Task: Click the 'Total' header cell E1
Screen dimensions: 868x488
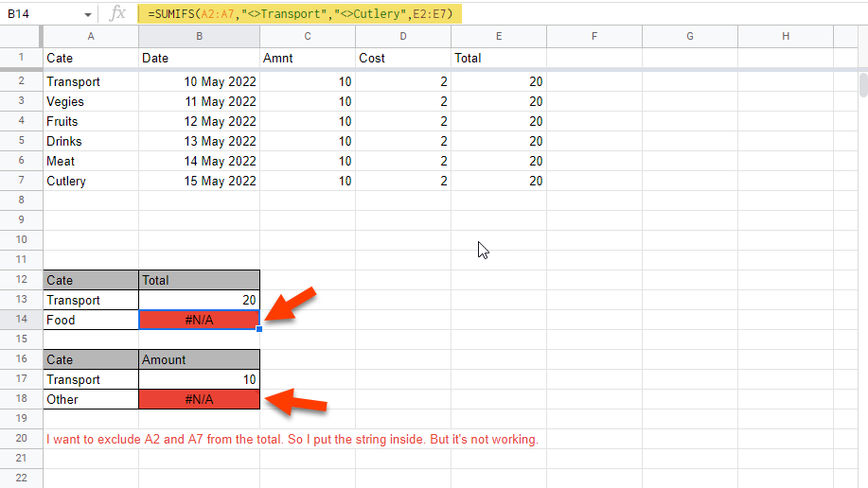Action: [499, 58]
